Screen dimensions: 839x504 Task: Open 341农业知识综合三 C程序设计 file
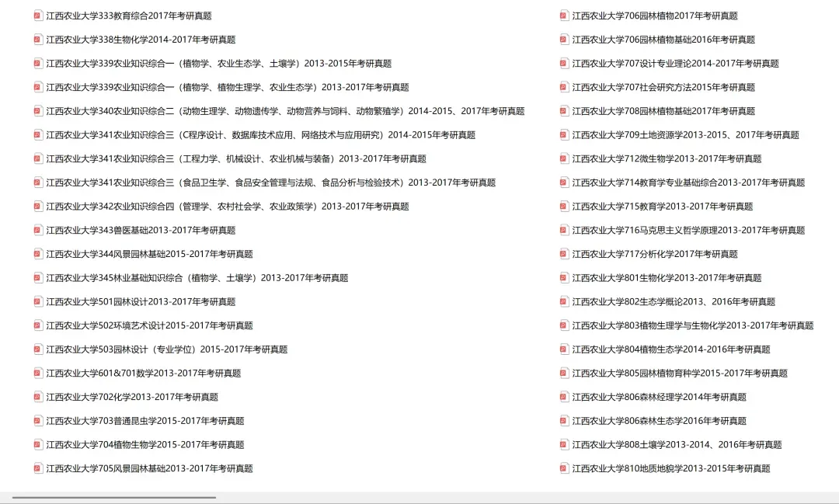tap(260, 135)
